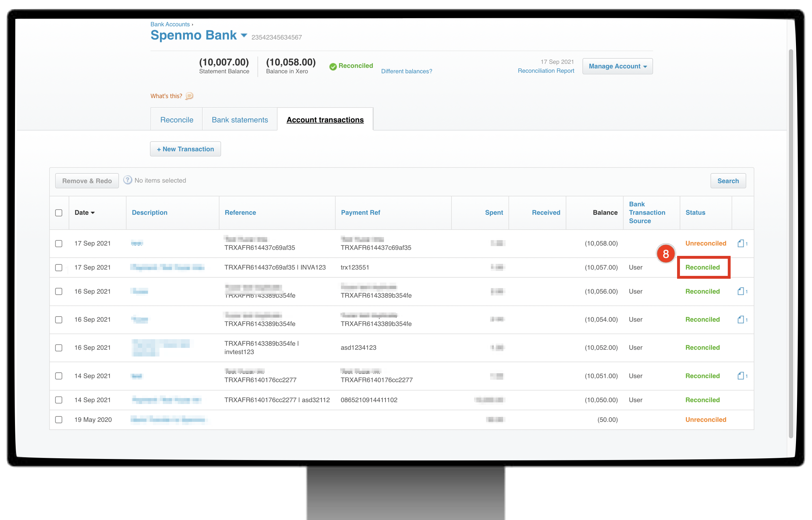
Task: Click the + New Transaction button
Action: 185,149
